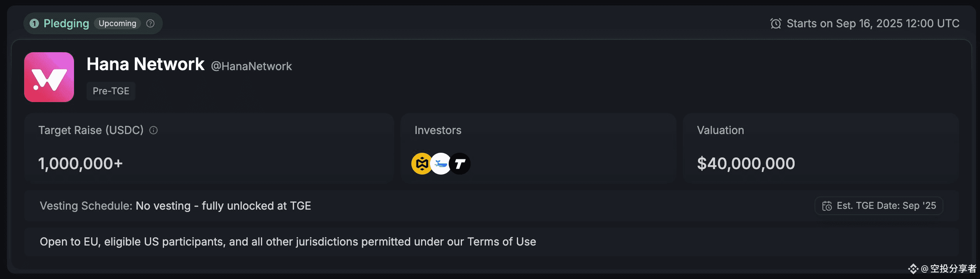The height and width of the screenshot is (279, 980).
Task: Click the Terms of Use eligibility notice
Action: [287, 242]
